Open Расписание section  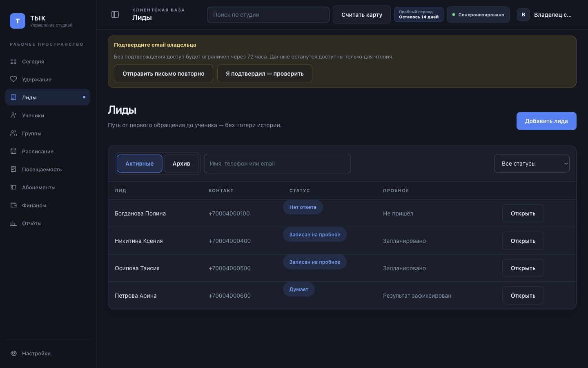point(47,151)
